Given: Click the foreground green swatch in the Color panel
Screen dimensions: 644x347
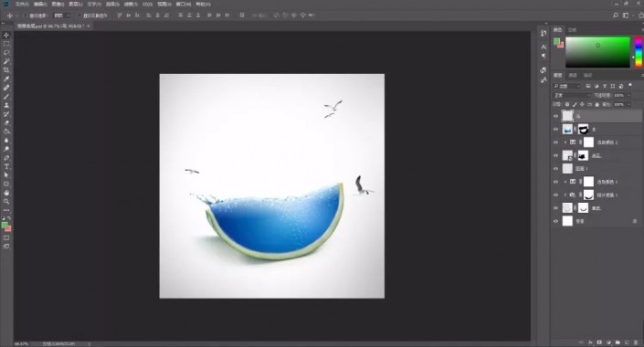Looking at the screenshot, I should pyautogui.click(x=556, y=41).
